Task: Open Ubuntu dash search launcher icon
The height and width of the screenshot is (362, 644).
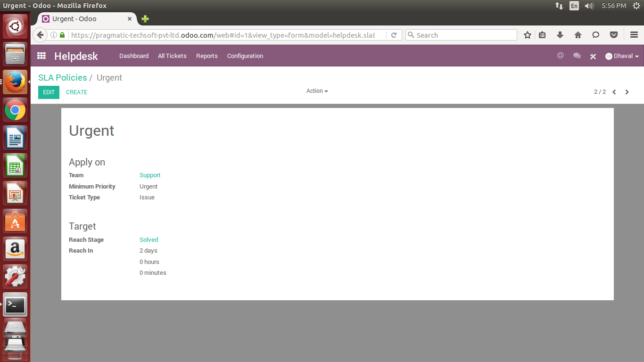Action: click(x=15, y=26)
